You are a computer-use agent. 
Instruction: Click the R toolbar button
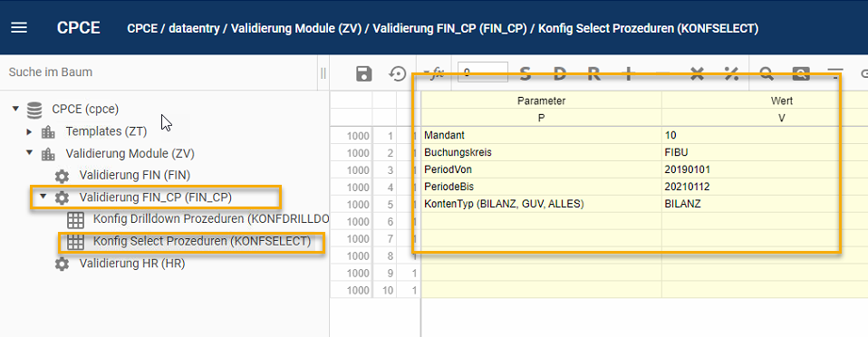(x=594, y=73)
